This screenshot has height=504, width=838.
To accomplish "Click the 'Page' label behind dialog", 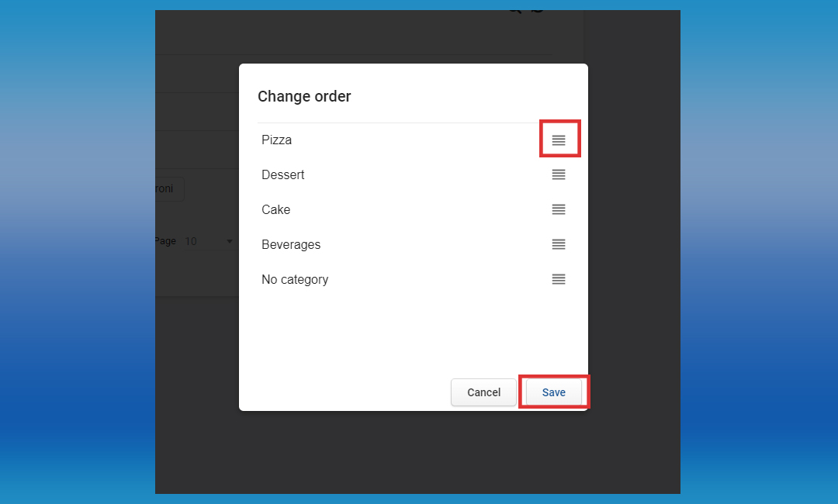I will 165,242.
